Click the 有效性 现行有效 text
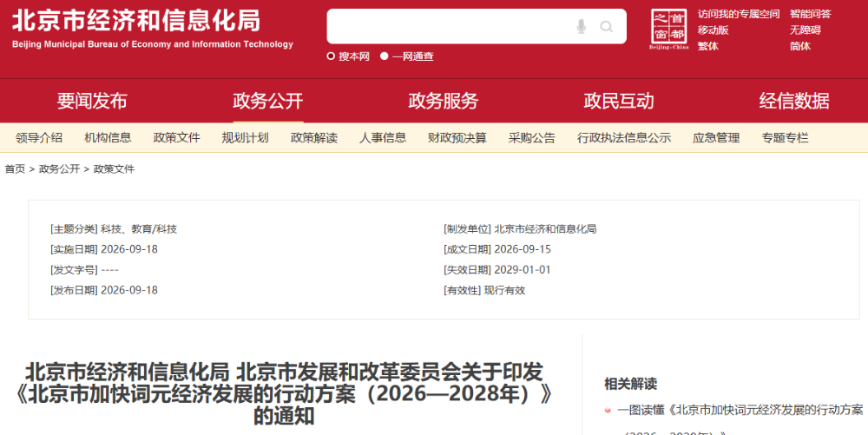Viewport: 868px width, 435px height. (x=484, y=290)
